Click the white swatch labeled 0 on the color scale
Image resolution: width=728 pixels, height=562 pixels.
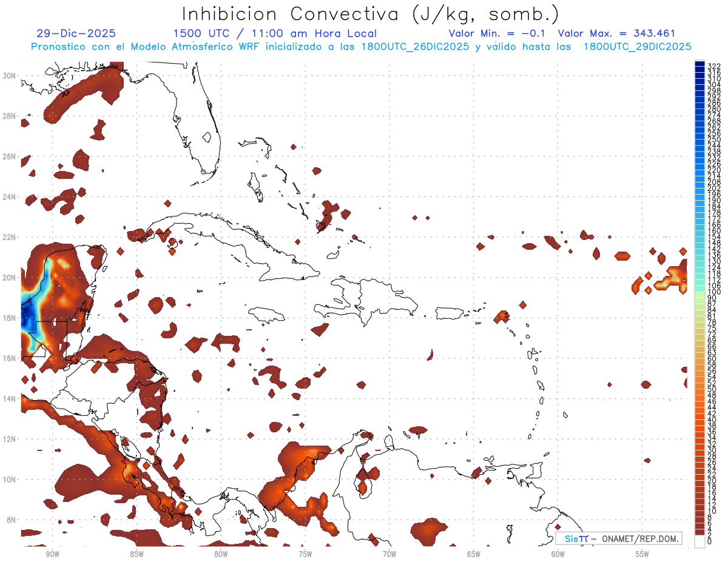click(x=699, y=541)
